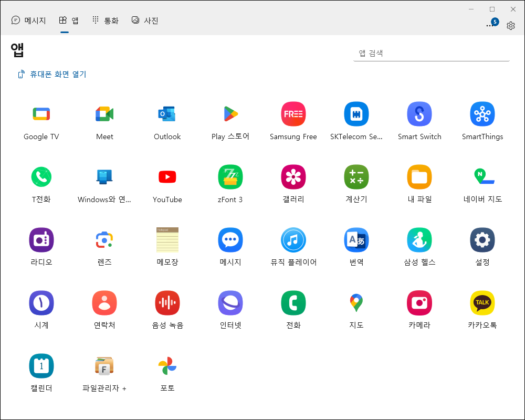The width and height of the screenshot is (525, 420).
Task: Go to the 사진 tab
Action: 145,20
